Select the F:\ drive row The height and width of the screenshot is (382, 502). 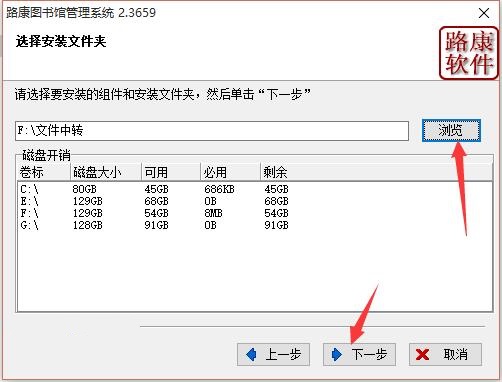(x=255, y=213)
